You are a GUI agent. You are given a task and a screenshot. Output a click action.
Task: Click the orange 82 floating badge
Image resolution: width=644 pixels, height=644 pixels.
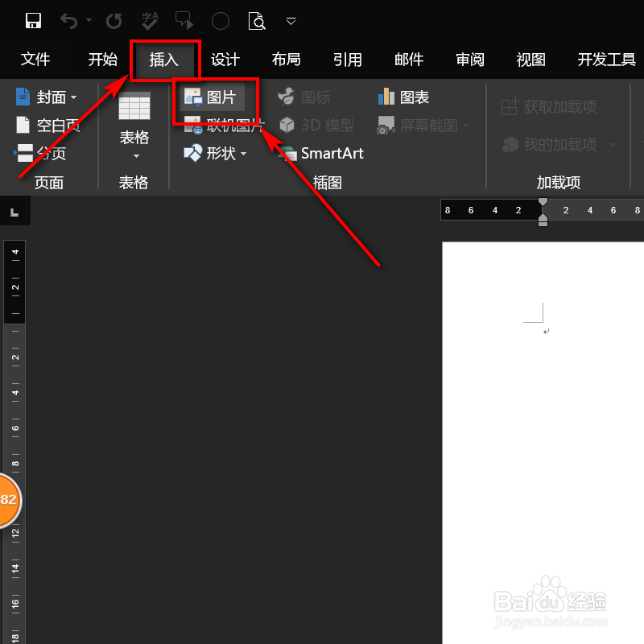pos(10,500)
